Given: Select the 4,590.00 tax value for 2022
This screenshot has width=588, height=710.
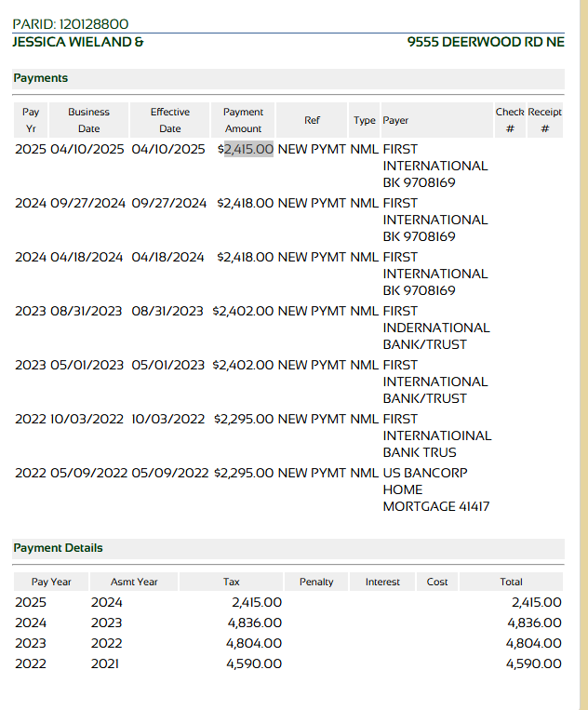Looking at the screenshot, I should point(254,663).
